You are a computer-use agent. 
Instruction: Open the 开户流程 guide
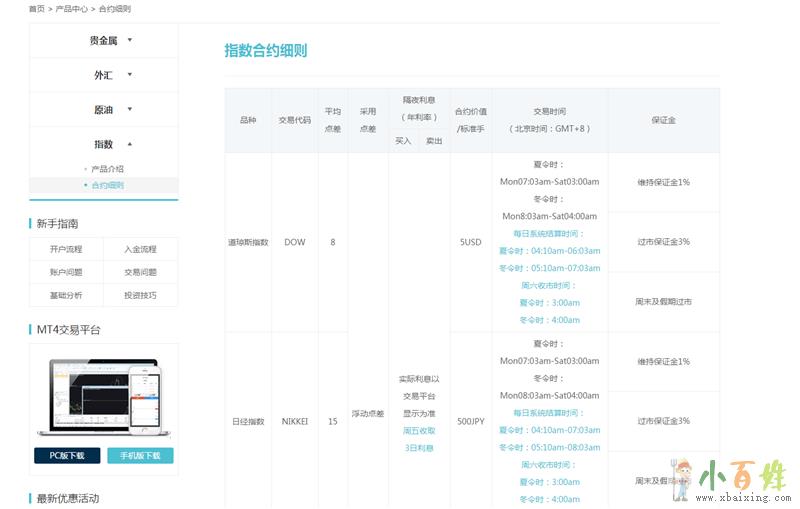66,249
